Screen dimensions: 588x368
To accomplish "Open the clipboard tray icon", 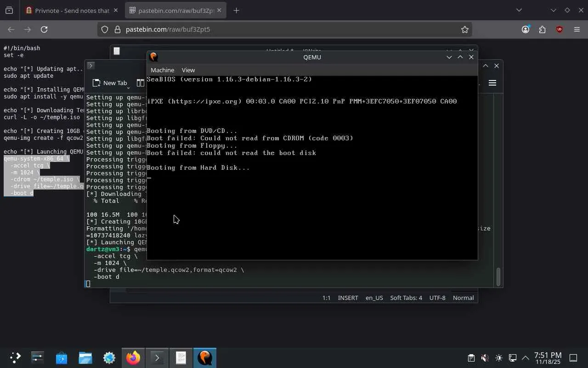I will (x=471, y=358).
